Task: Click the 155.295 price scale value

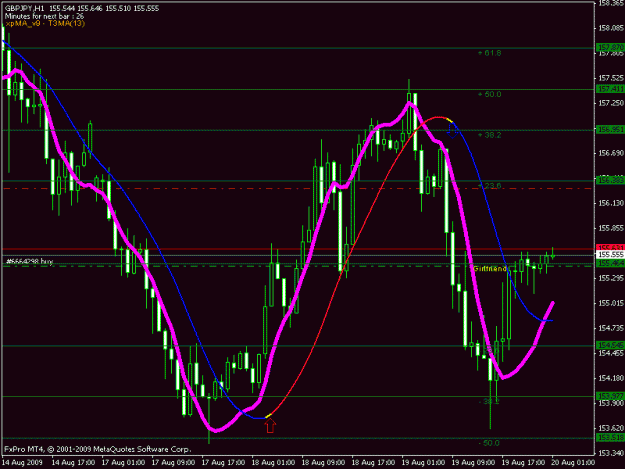Action: [611, 278]
